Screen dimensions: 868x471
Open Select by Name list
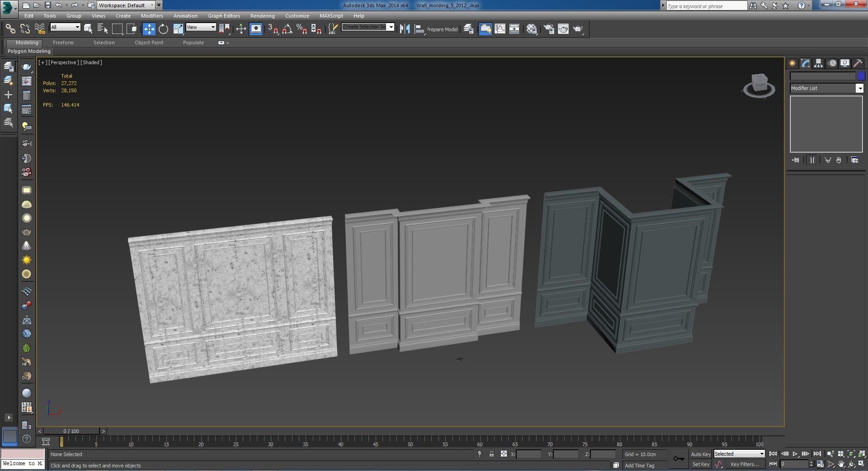(103, 29)
